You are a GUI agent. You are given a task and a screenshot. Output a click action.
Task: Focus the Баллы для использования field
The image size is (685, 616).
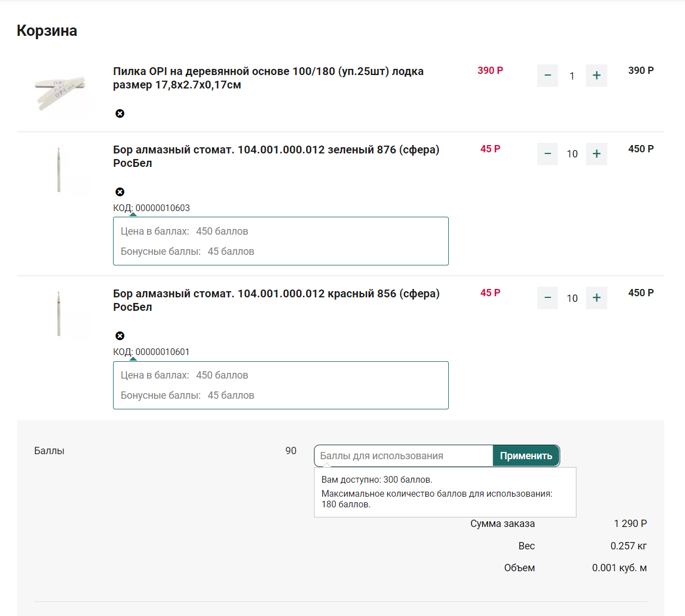pyautogui.click(x=404, y=456)
